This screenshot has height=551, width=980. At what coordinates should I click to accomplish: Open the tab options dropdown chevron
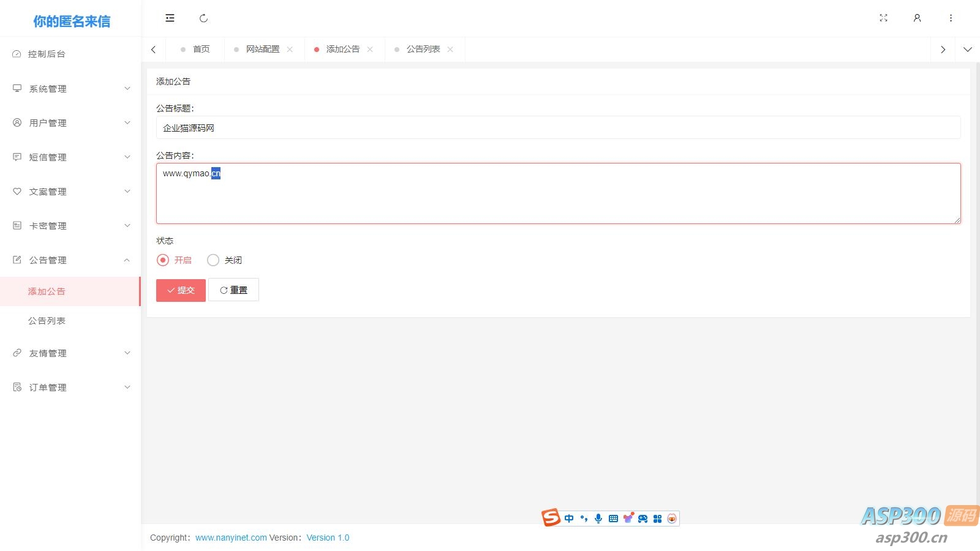pyautogui.click(x=967, y=50)
